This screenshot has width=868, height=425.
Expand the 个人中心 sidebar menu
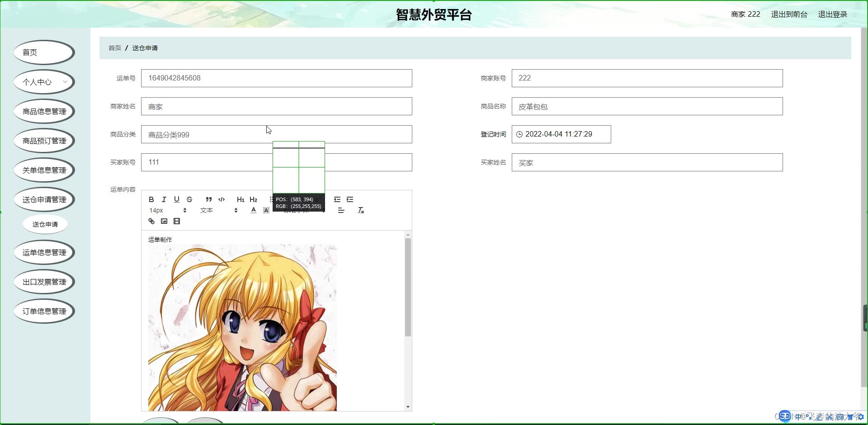(x=44, y=82)
